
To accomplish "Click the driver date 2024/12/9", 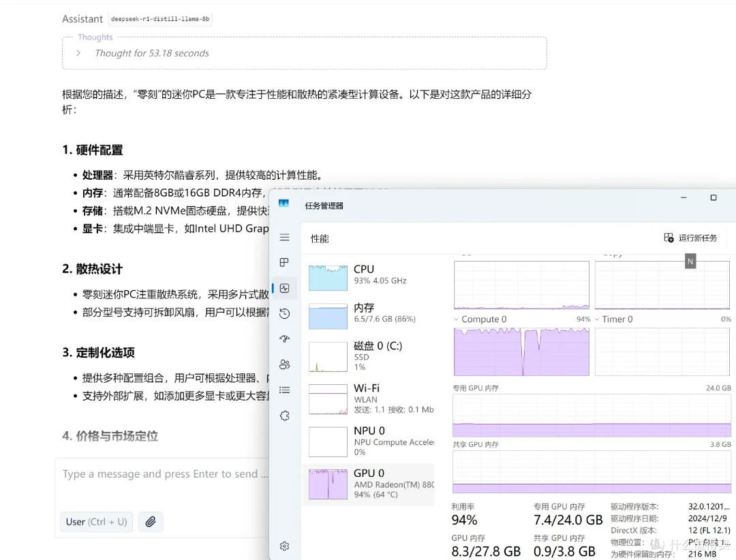I will tap(707, 518).
